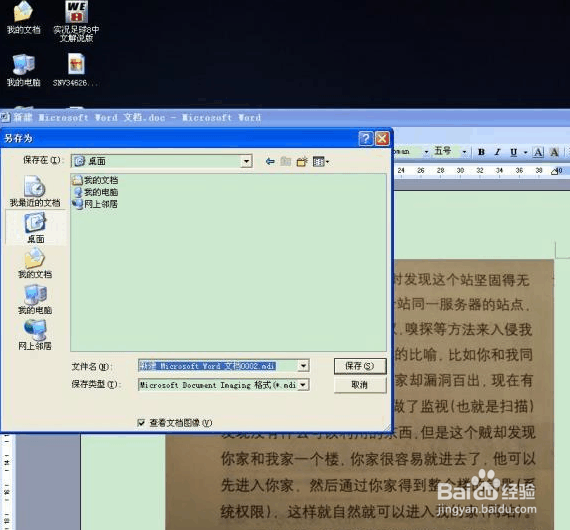
Task: Select 网上邻居 in the file list
Action: [x=96, y=204]
